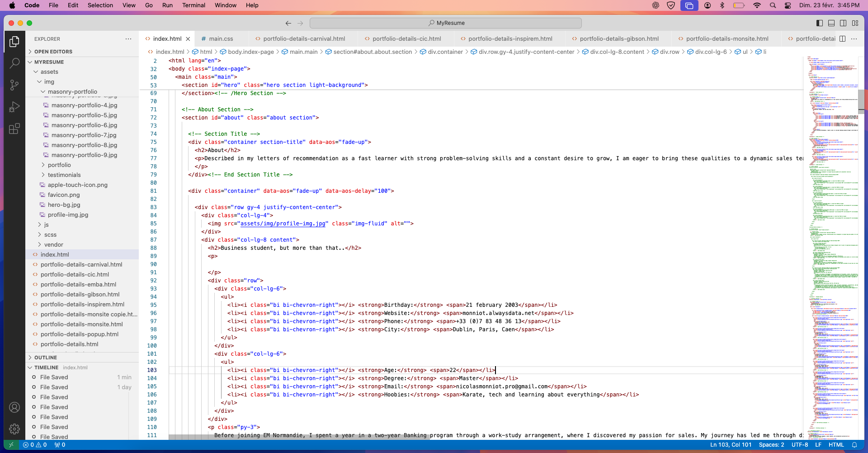Toggle the primary side bar visibility
This screenshot has width=868, height=453.
pos(820,23)
